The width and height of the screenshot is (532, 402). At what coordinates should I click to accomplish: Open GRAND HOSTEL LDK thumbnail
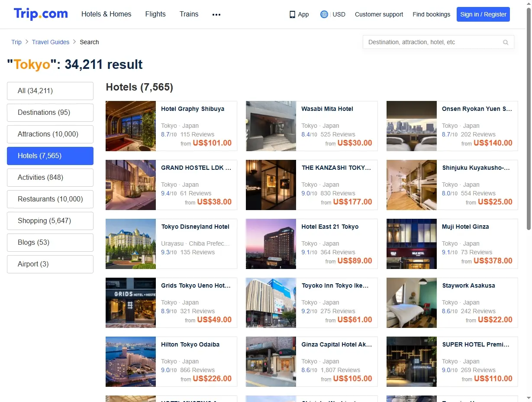pyautogui.click(x=131, y=185)
